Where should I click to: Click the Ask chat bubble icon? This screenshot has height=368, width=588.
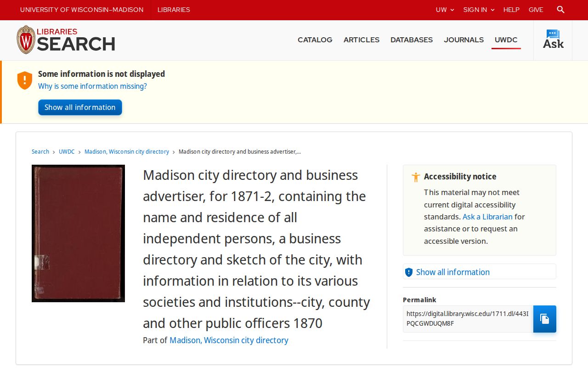[x=553, y=40]
